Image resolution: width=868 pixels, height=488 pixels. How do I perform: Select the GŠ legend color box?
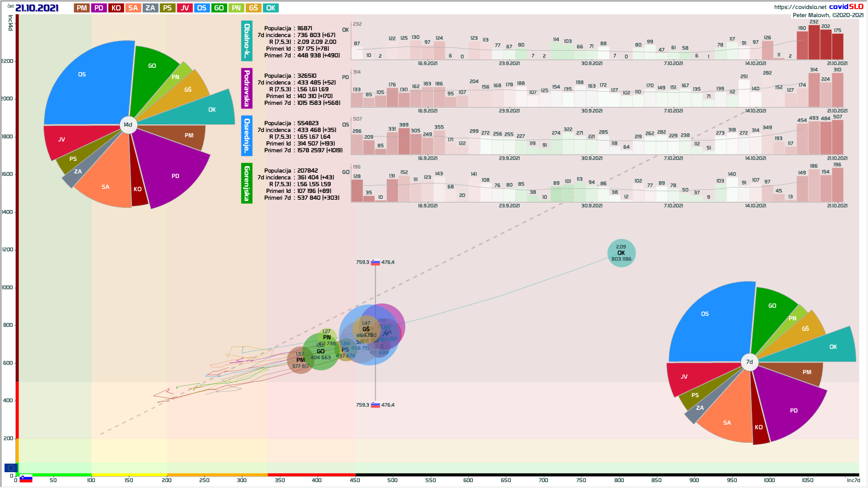tap(253, 8)
